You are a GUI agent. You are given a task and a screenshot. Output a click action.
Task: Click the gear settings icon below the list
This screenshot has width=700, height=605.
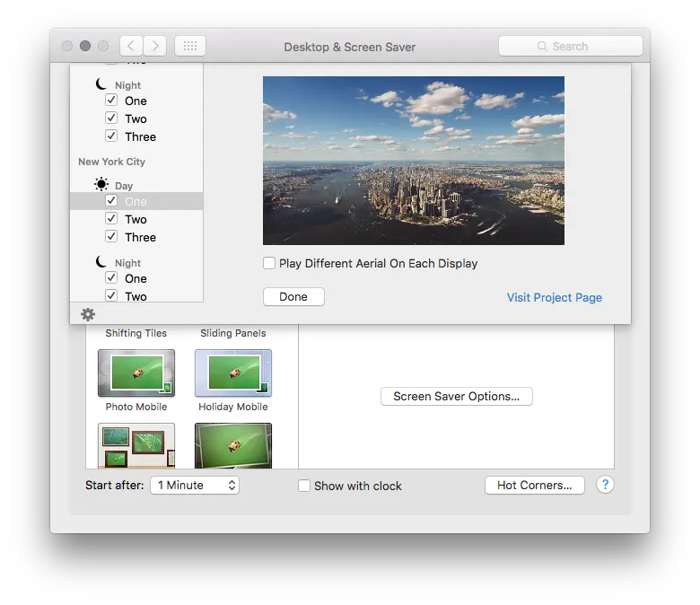pos(88,314)
